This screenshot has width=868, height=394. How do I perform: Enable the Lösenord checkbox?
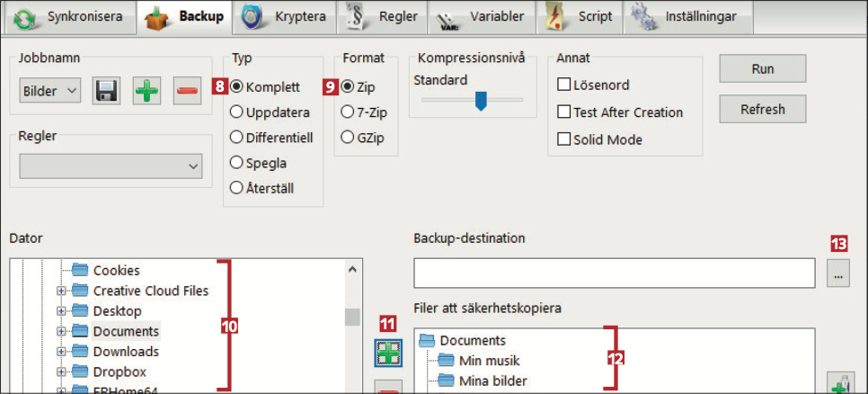(x=565, y=85)
